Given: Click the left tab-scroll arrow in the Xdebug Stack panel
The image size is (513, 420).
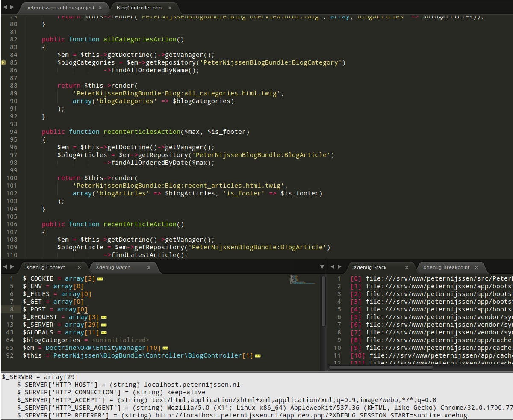Looking at the screenshot, I should pyautogui.click(x=333, y=267).
